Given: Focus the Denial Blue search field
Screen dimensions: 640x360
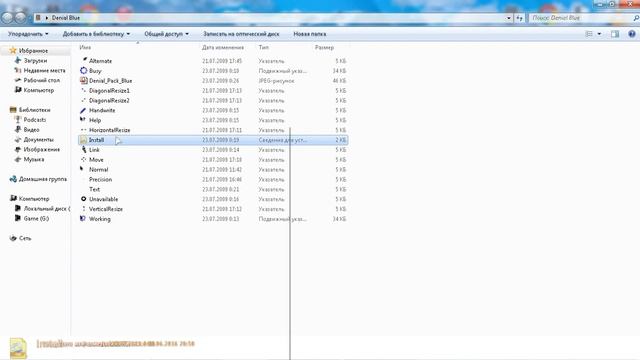Looking at the screenshot, I should (x=582, y=18).
